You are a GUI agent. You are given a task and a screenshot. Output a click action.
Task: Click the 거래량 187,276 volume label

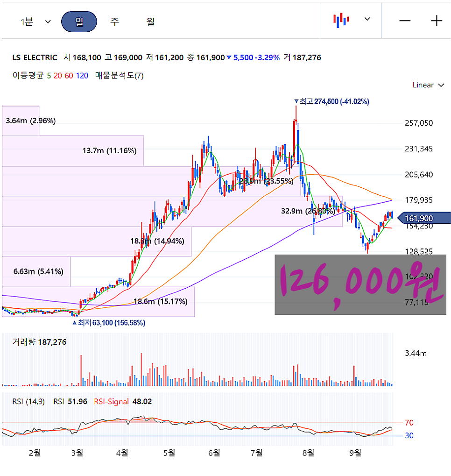(x=39, y=342)
